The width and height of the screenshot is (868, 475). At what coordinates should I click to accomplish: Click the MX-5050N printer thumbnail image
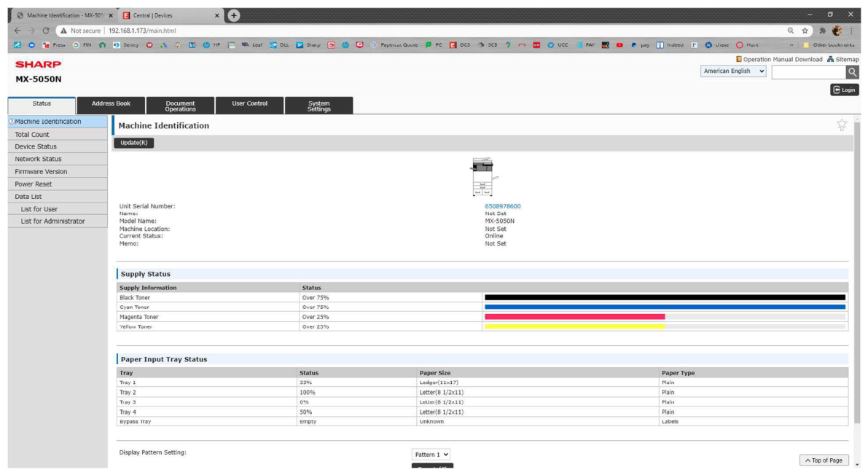tap(483, 176)
